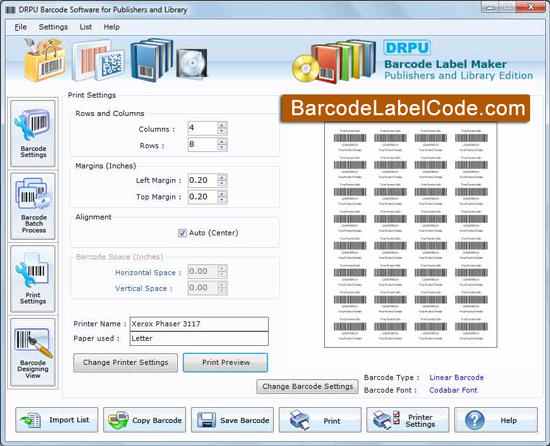Decrease the Left Margin with down arrow
Screen dimensions: 550x446
click(222, 183)
